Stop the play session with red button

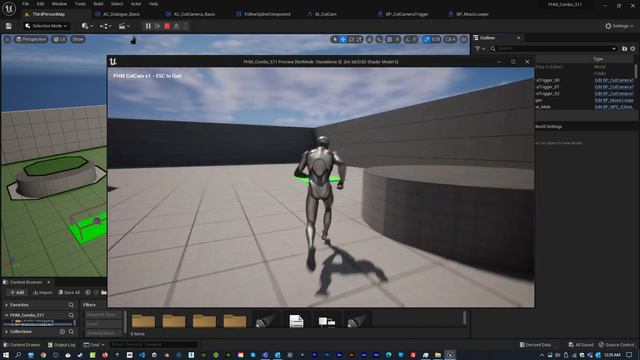(167, 26)
